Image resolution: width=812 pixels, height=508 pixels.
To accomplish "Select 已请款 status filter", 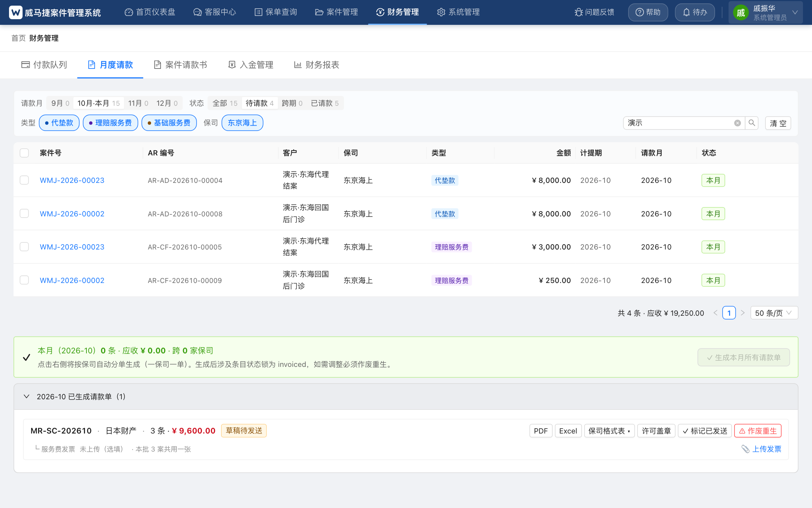I will click(x=325, y=103).
